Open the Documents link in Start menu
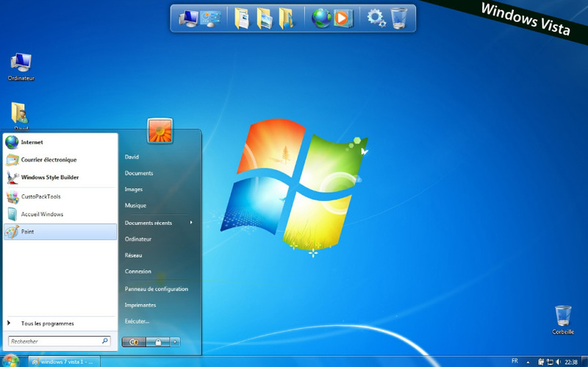The height and width of the screenshot is (367, 588). 139,174
